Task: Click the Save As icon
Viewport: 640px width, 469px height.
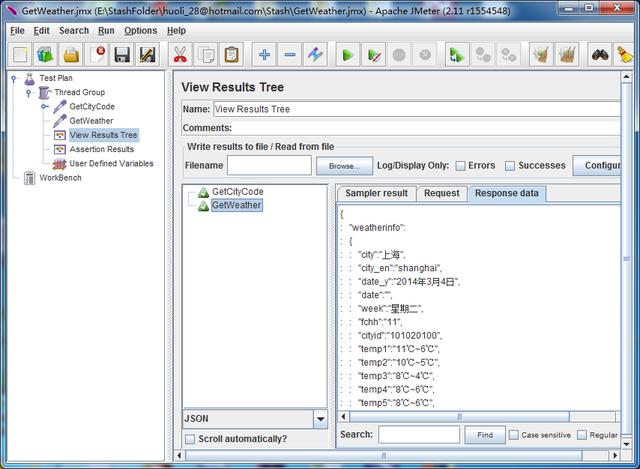Action: coord(147,54)
